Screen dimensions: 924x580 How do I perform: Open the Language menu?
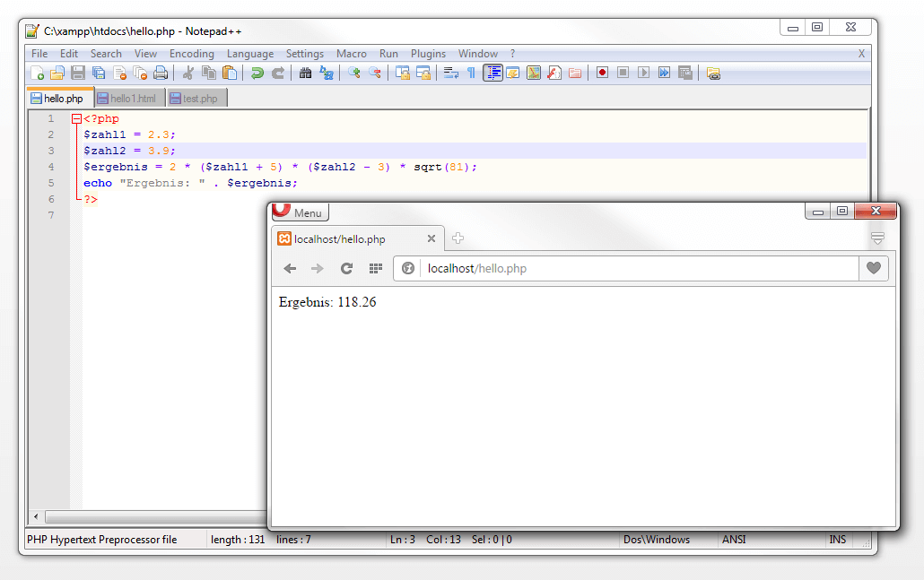click(250, 54)
